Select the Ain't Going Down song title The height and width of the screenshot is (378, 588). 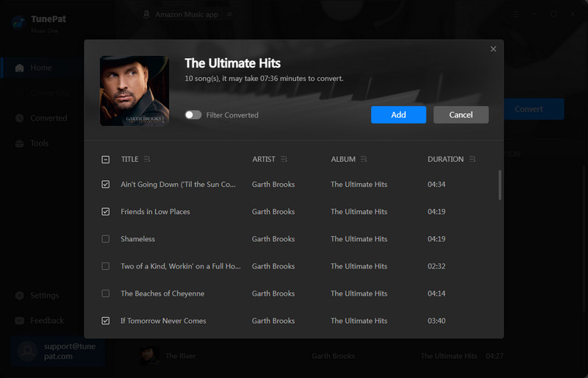178,185
